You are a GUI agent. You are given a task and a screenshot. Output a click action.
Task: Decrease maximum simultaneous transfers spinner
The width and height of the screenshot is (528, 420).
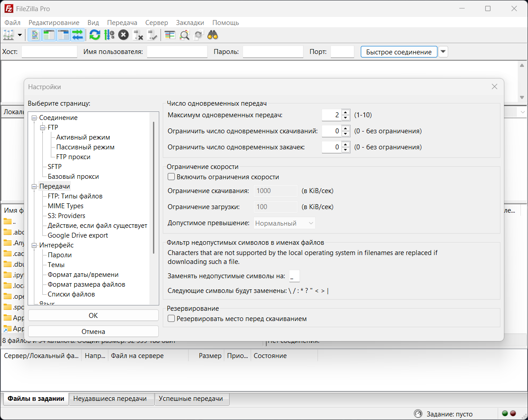coord(346,118)
